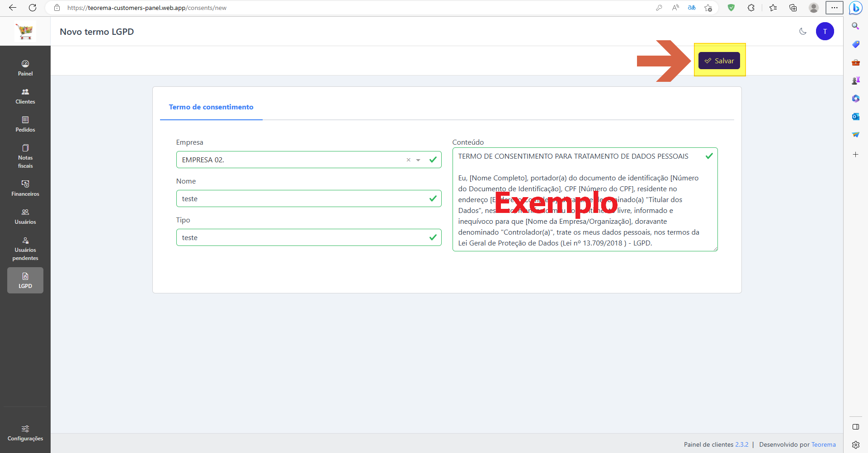This screenshot has height=453, width=868.
Task: Open browser Collections icon
Action: 793,8
